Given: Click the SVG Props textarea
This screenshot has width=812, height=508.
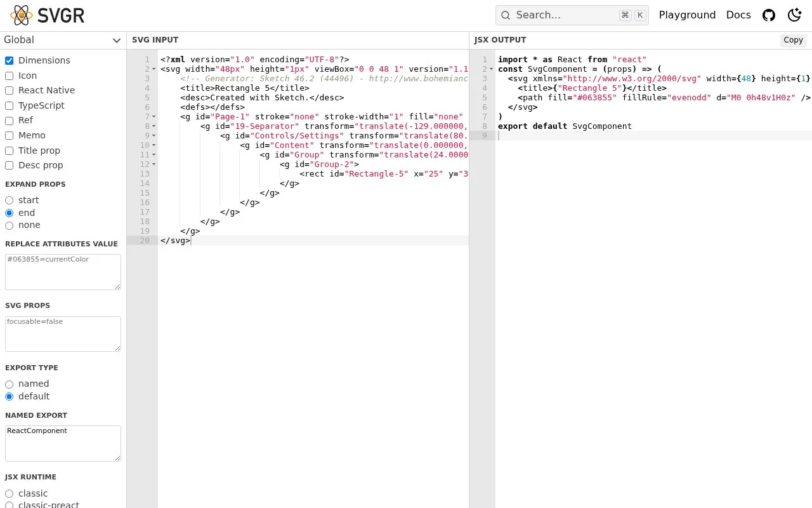Looking at the screenshot, I should point(63,334).
